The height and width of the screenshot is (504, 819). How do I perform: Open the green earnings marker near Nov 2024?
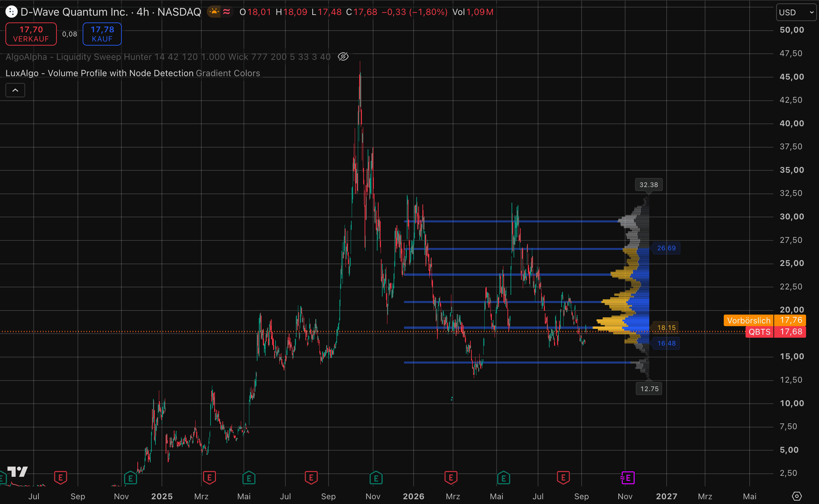tap(130, 478)
